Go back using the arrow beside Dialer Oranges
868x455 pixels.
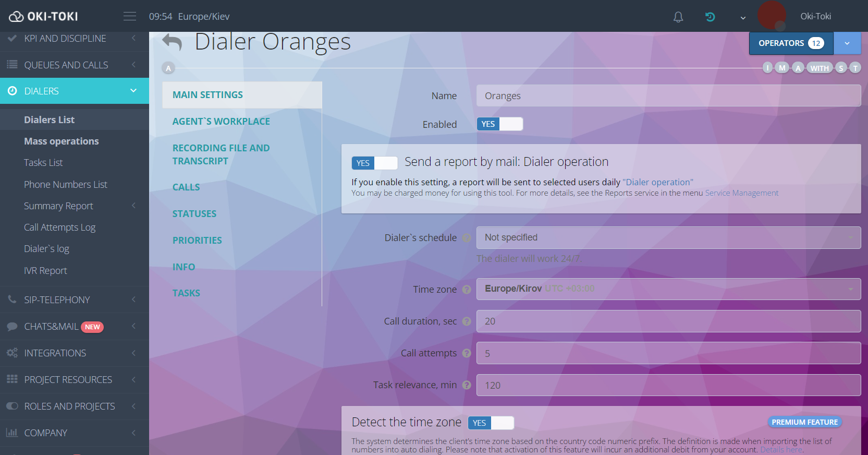click(x=172, y=42)
